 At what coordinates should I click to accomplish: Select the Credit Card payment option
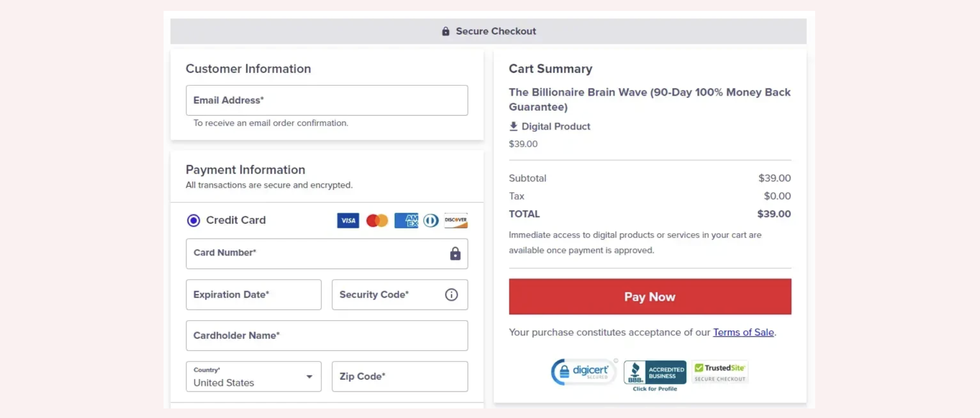click(193, 220)
